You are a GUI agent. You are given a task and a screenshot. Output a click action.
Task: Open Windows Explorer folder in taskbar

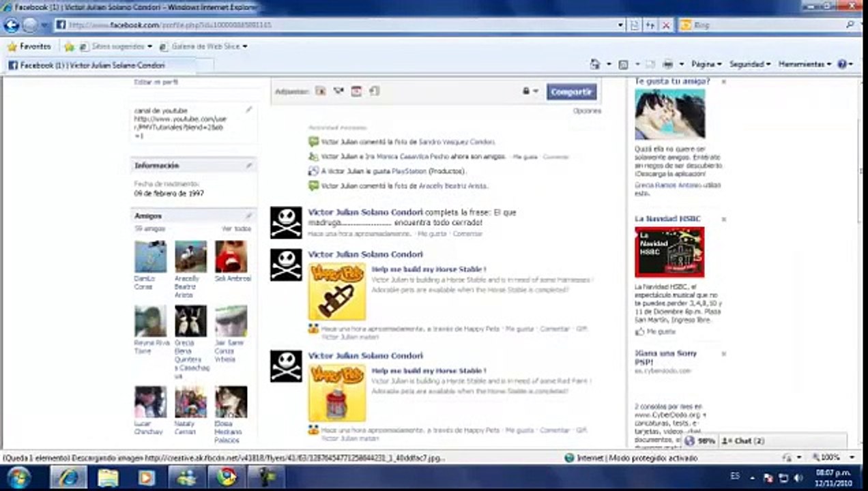pyautogui.click(x=108, y=477)
